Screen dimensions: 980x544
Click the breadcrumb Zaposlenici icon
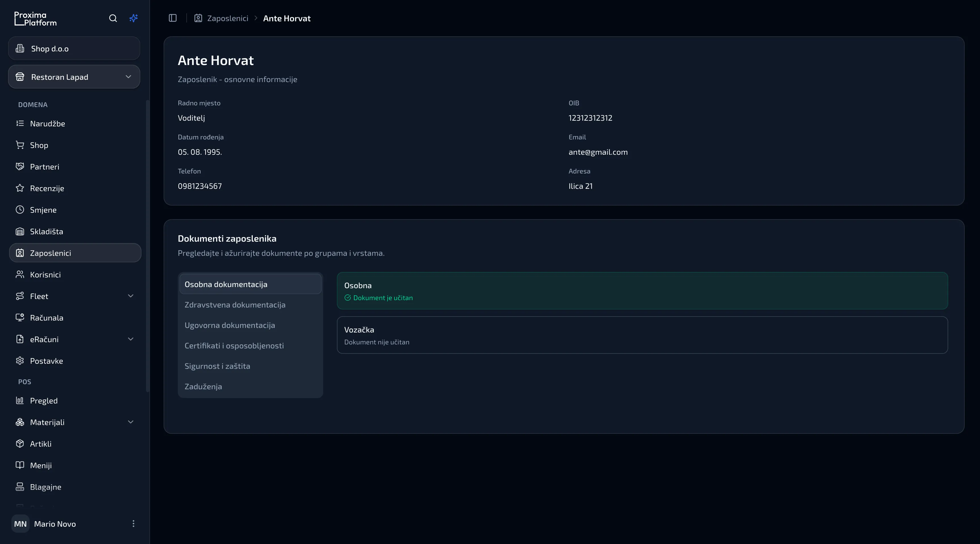[x=198, y=18]
